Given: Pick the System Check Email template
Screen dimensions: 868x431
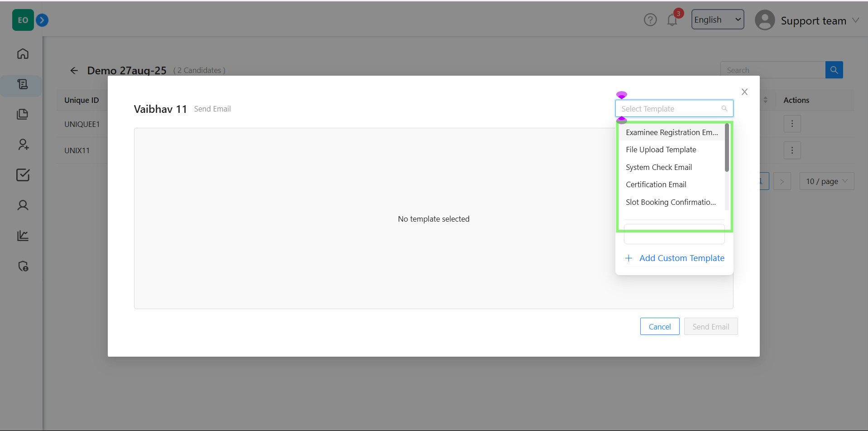Looking at the screenshot, I should [x=658, y=167].
